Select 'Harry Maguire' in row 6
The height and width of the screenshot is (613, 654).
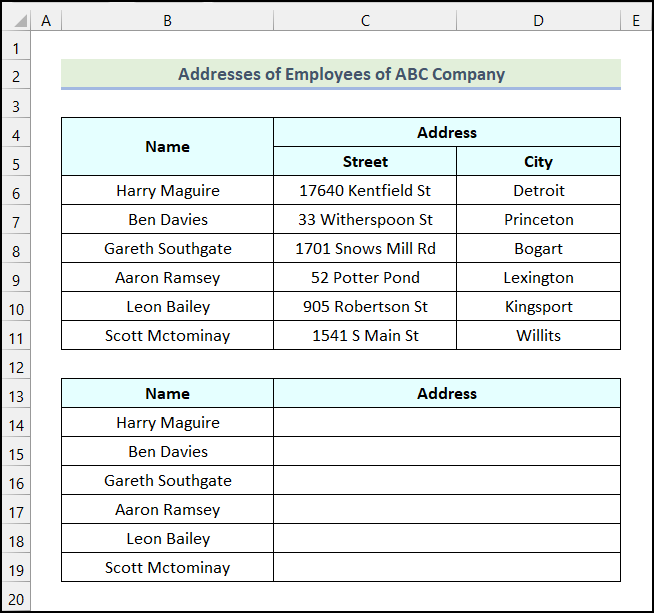click(x=167, y=190)
